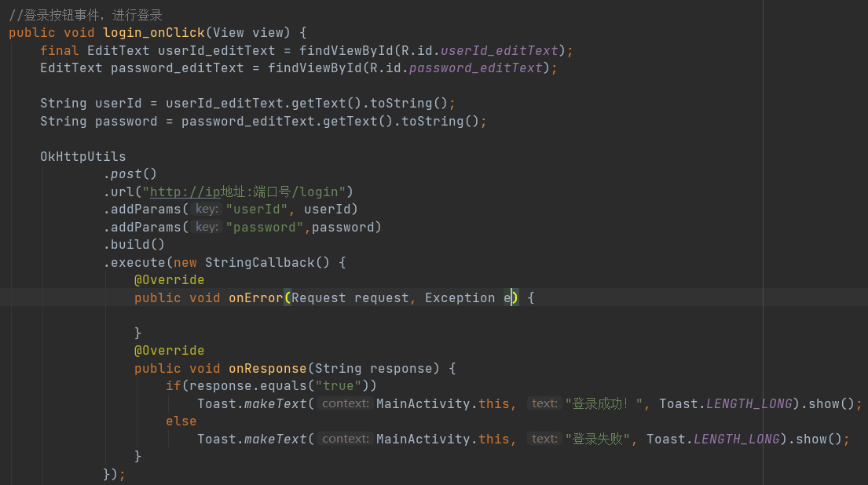Click the onResponse method name
The width and height of the screenshot is (868, 485).
pos(267,368)
